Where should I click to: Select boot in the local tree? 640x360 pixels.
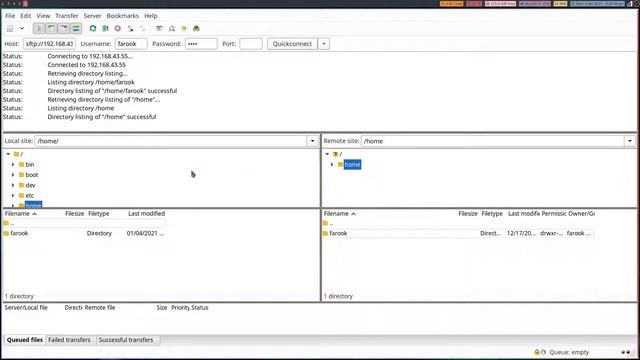(32, 175)
